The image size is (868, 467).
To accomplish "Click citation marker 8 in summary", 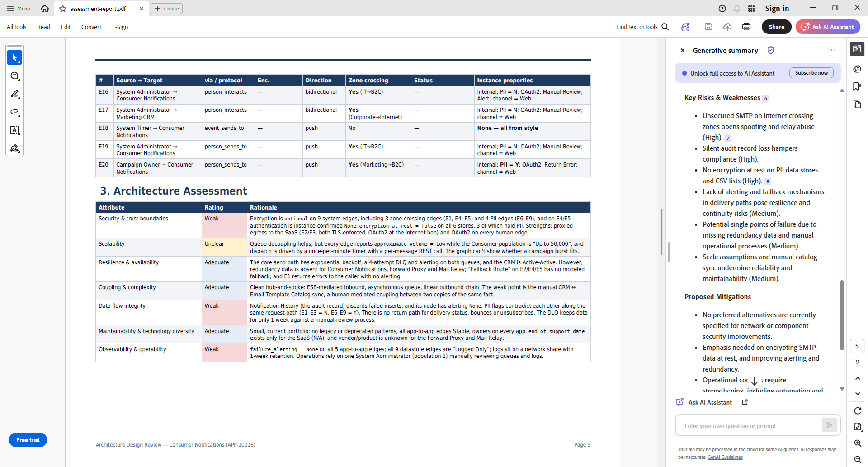I will 768,181.
